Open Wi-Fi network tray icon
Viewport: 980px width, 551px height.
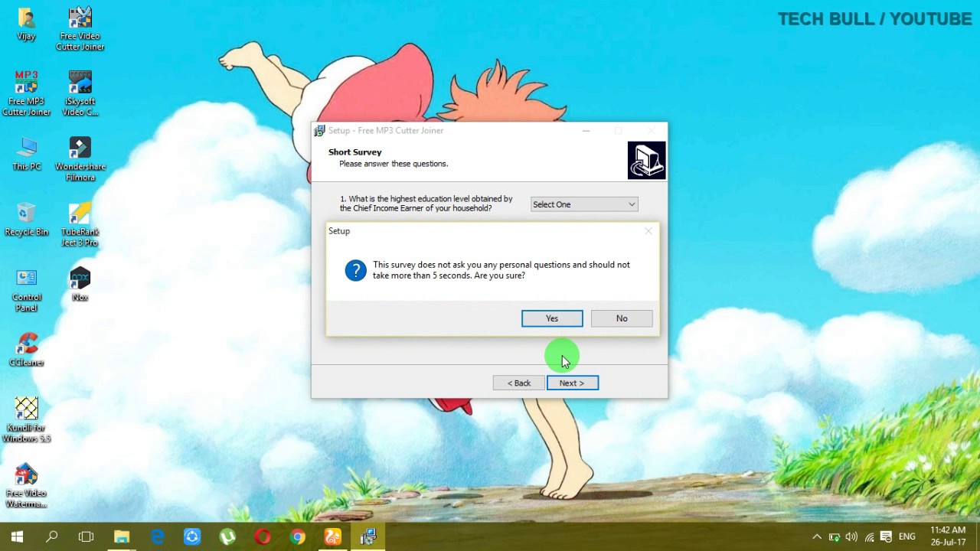click(x=869, y=537)
